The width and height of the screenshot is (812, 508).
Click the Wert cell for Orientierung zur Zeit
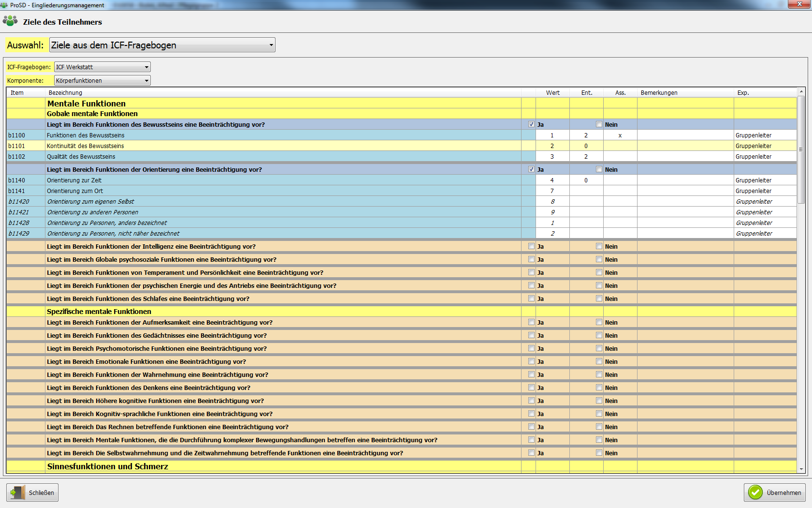pyautogui.click(x=552, y=180)
